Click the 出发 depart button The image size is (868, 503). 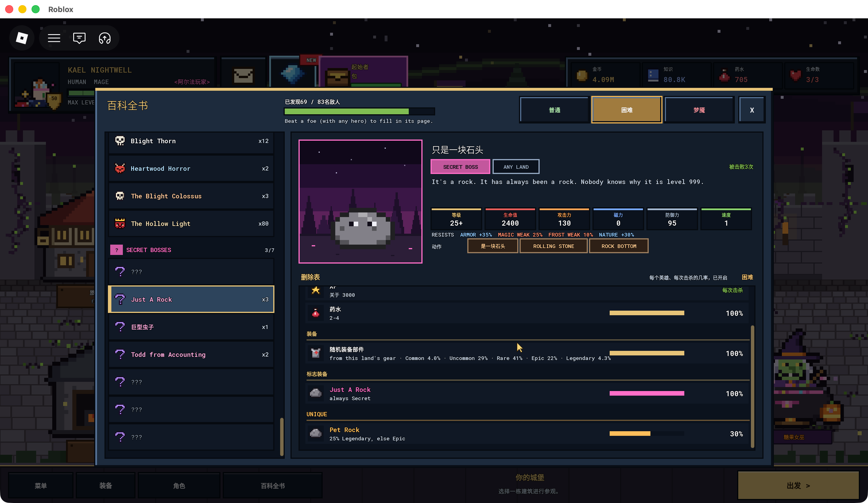point(798,485)
